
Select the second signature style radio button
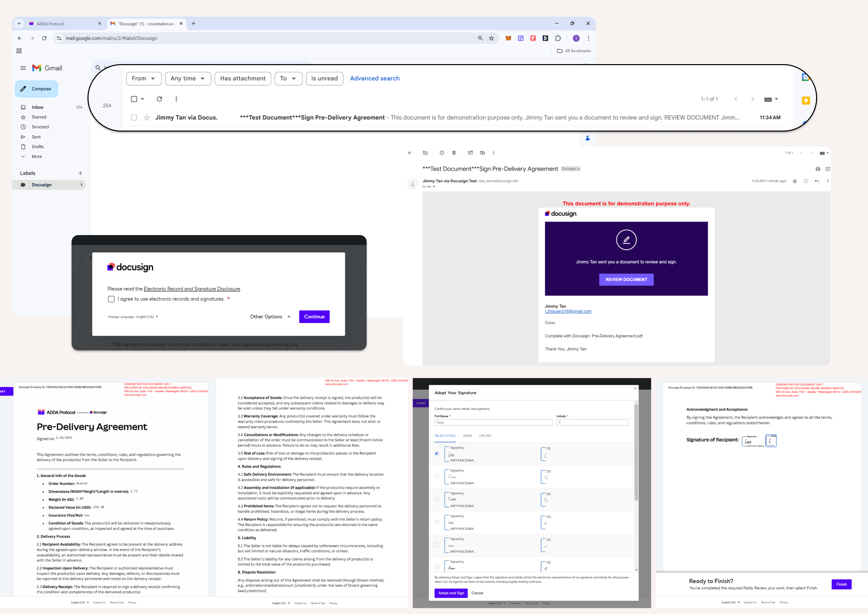pyautogui.click(x=437, y=476)
